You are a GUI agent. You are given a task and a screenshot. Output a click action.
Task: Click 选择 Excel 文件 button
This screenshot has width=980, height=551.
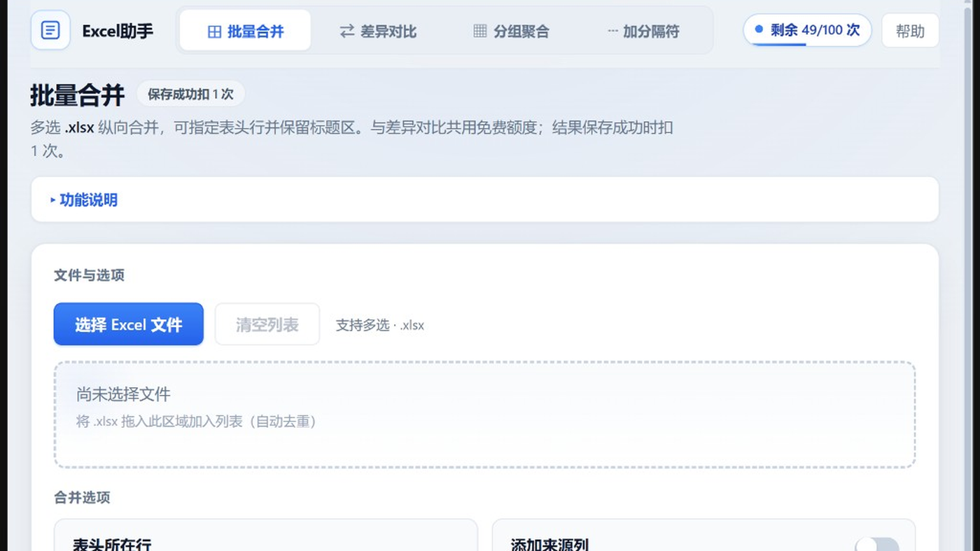(x=129, y=324)
